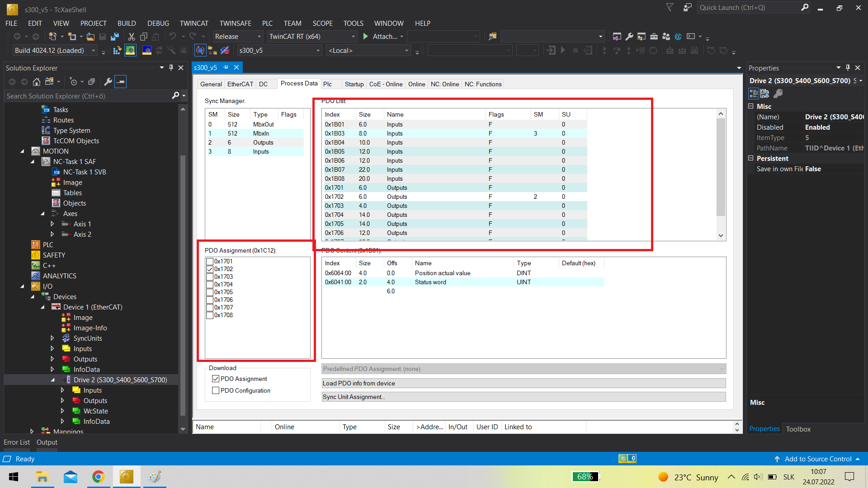
Task: Click the Find in Files folder icon
Action: click(493, 37)
